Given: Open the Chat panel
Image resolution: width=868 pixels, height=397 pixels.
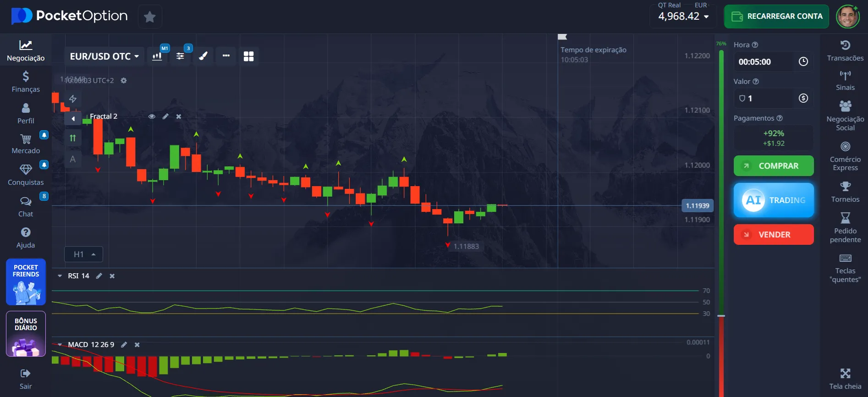Looking at the screenshot, I should pos(26,206).
